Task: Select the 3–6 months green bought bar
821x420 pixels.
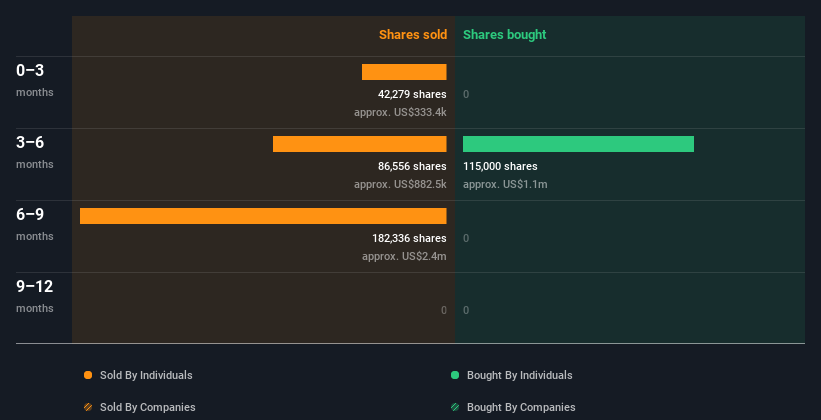Action: 579,144
